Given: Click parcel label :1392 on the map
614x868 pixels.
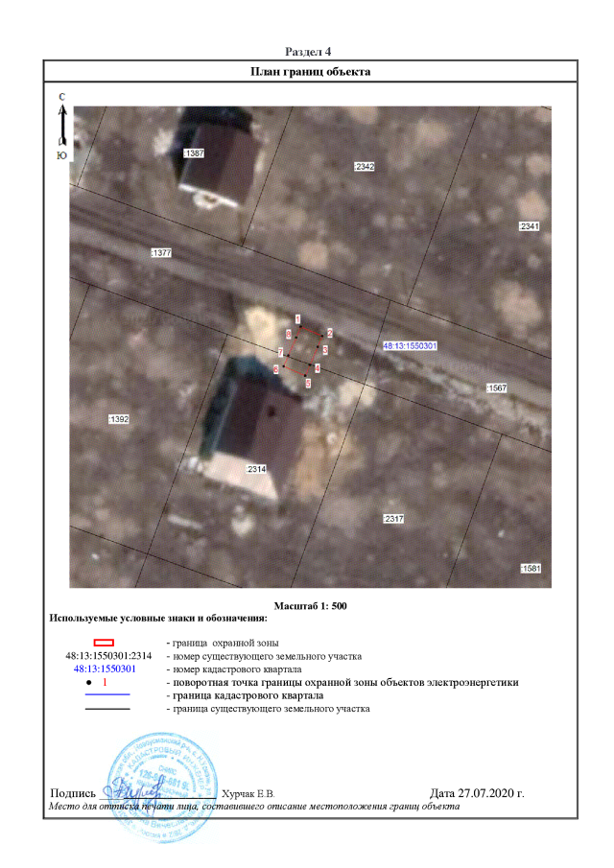Looking at the screenshot, I should pyautogui.click(x=119, y=419).
